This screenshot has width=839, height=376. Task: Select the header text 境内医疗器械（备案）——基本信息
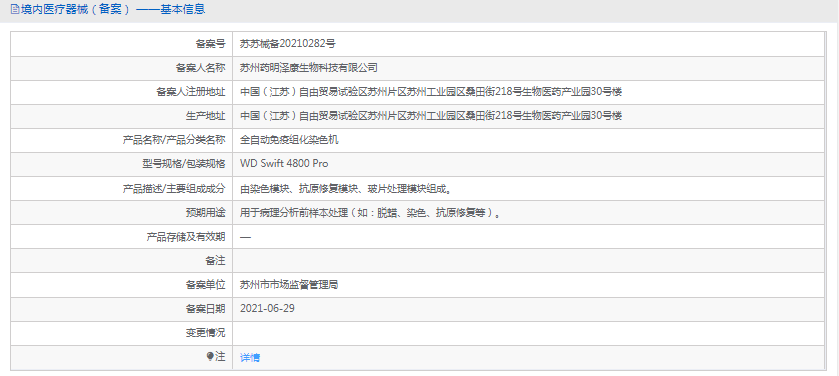coord(112,9)
